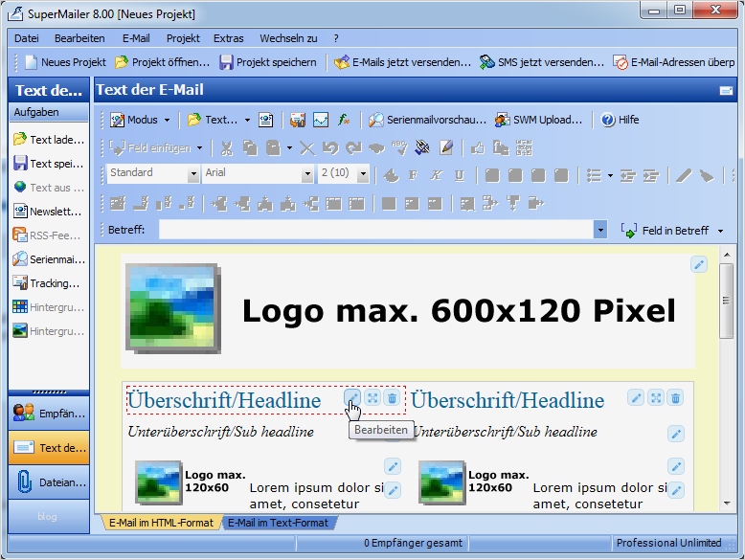This screenshot has width=745, height=560.
Task: Click Text laden in the Aufgaben sidebar
Action: tap(49, 140)
